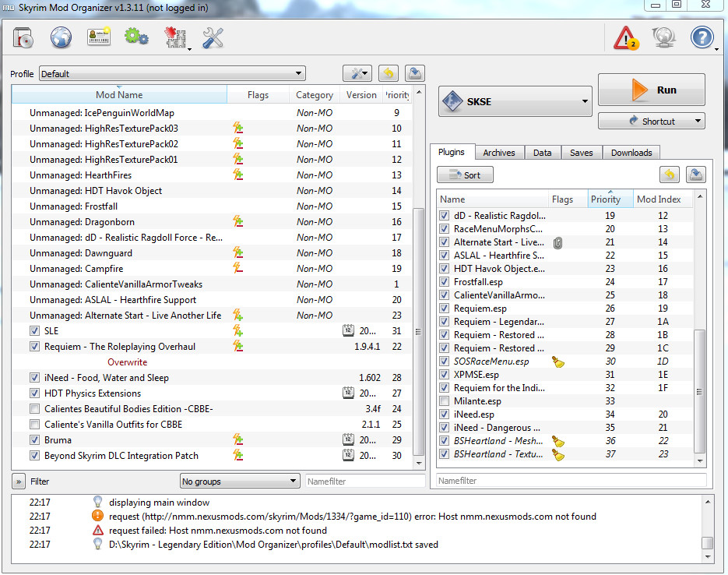Open the help question mark icon
The height and width of the screenshot is (575, 728).
pos(701,37)
